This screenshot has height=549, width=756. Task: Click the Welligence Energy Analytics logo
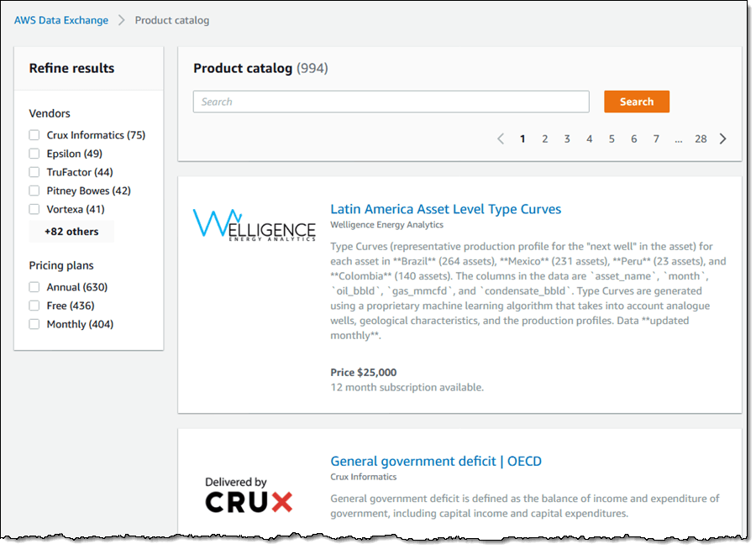pyautogui.click(x=254, y=224)
